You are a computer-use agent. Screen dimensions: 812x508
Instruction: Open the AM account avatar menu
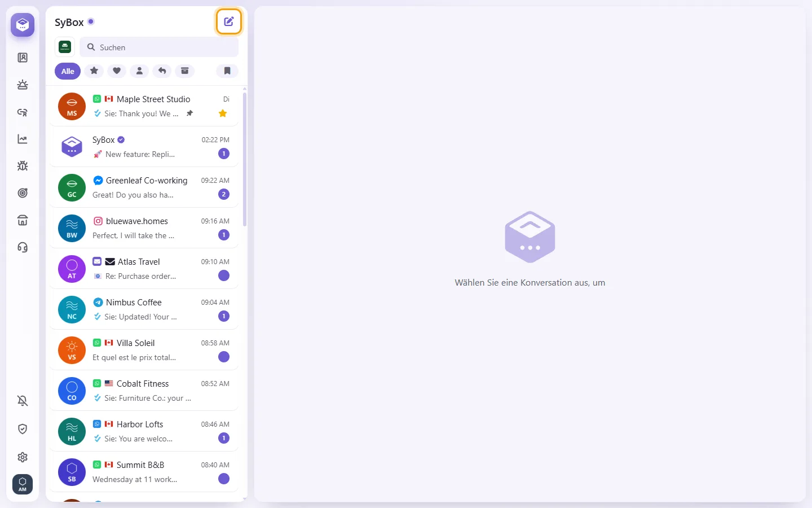(x=23, y=484)
